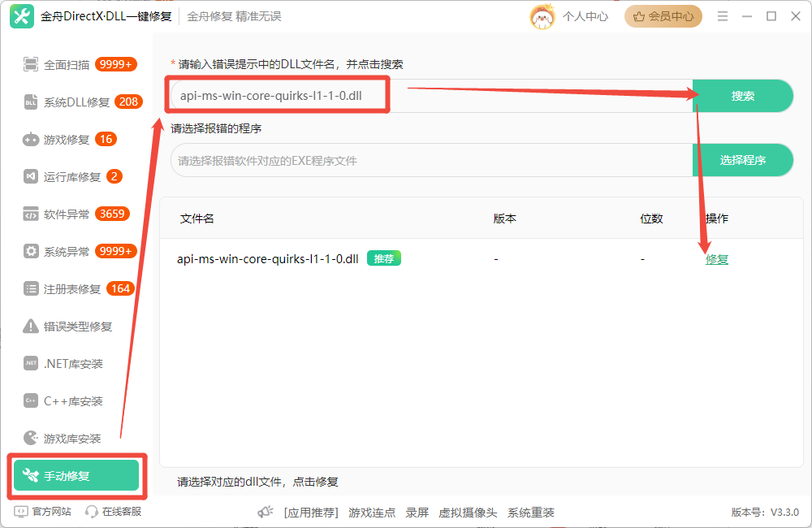The width and height of the screenshot is (812, 528).
Task: Click the 208 badge beside 系统DLL修复
Action: point(128,102)
